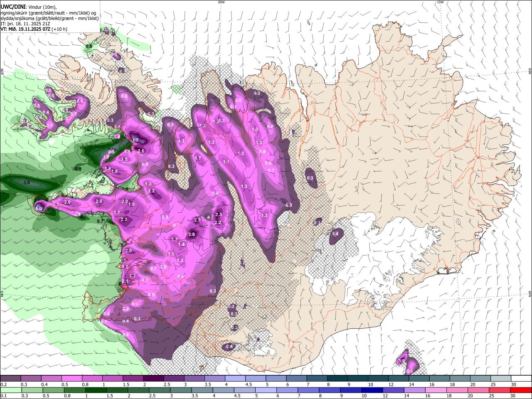Select the light green 0.3–0.5 rain swatch
This screenshot has width=532, height=399.
[x=32, y=390]
